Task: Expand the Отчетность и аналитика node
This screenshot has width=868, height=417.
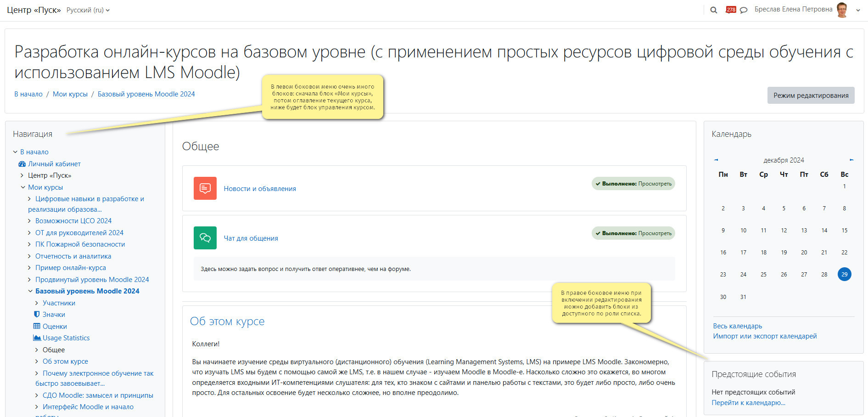Action: click(30, 256)
